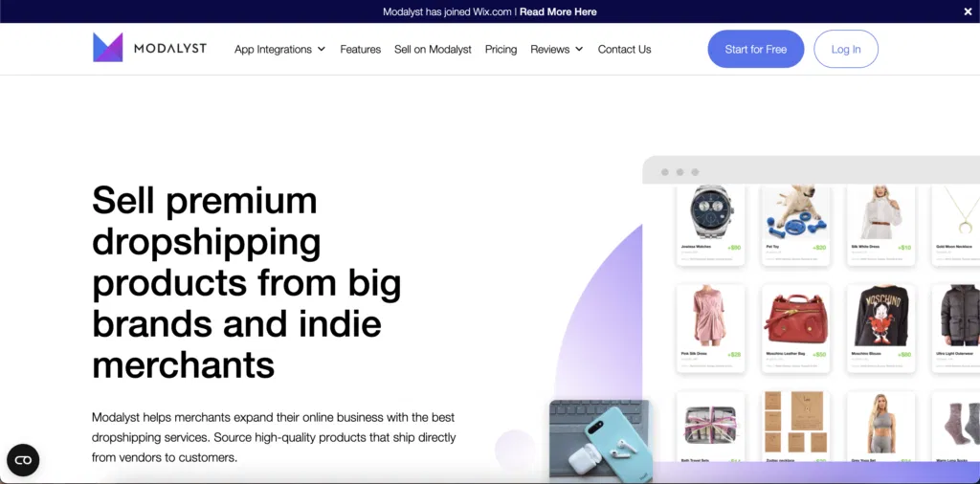Open the Bath Travel Sets card
This screenshot has width=980, height=484.
[x=711, y=428]
